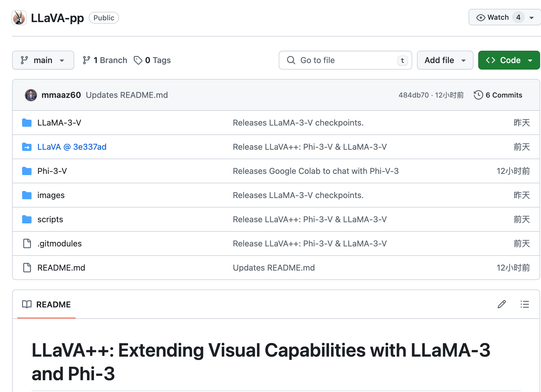Open the README.md file
The width and height of the screenshot is (541, 392).
(x=61, y=268)
